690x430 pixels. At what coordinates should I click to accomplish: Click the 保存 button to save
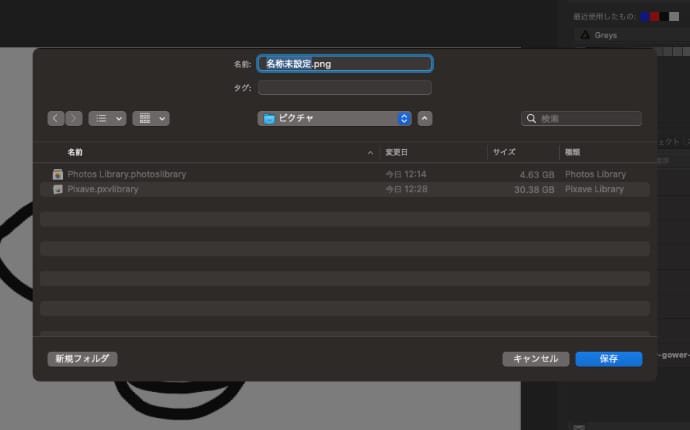click(x=608, y=358)
